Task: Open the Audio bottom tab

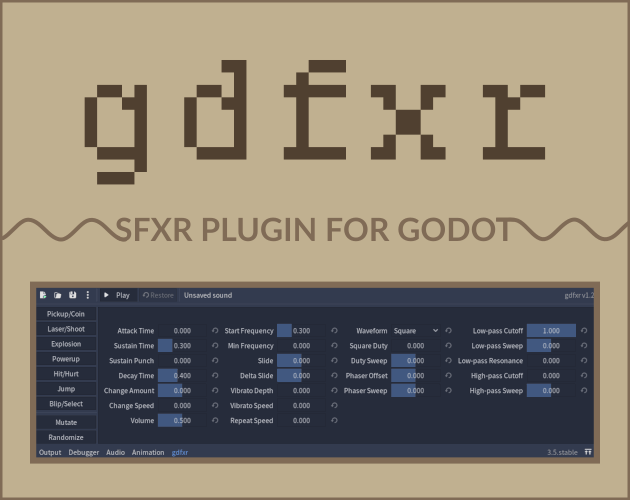Action: (115, 452)
